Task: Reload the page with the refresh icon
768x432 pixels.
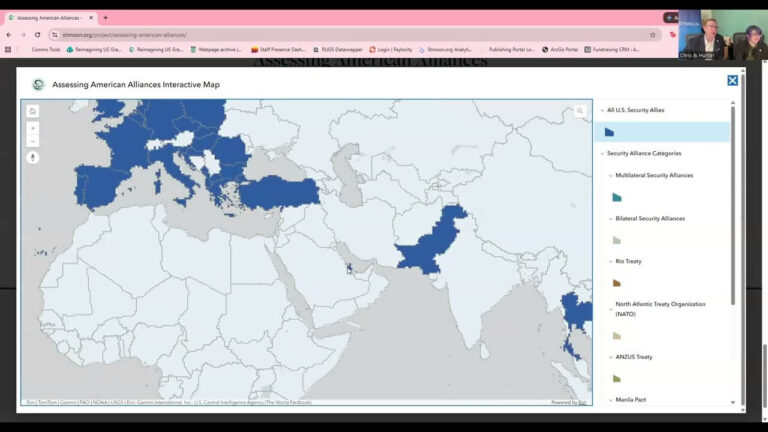Action: (x=37, y=35)
